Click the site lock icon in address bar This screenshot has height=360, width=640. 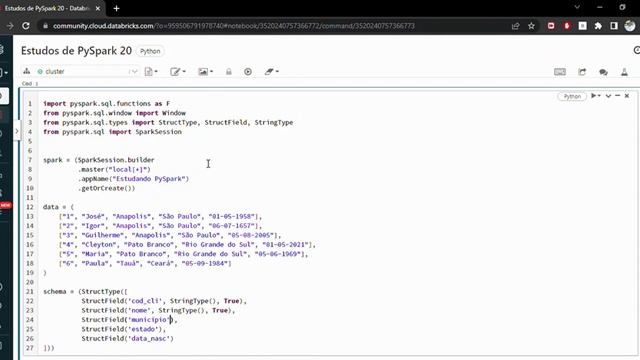click(x=45, y=26)
